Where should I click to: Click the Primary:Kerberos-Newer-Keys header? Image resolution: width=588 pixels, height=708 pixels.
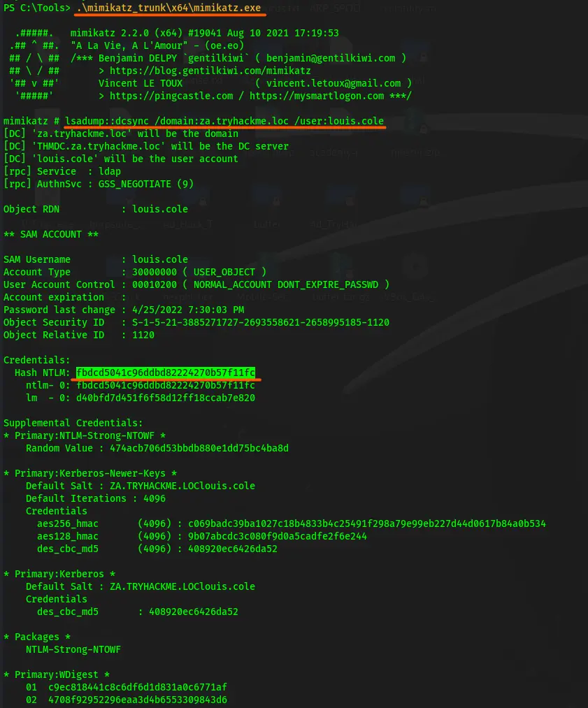[90, 473]
